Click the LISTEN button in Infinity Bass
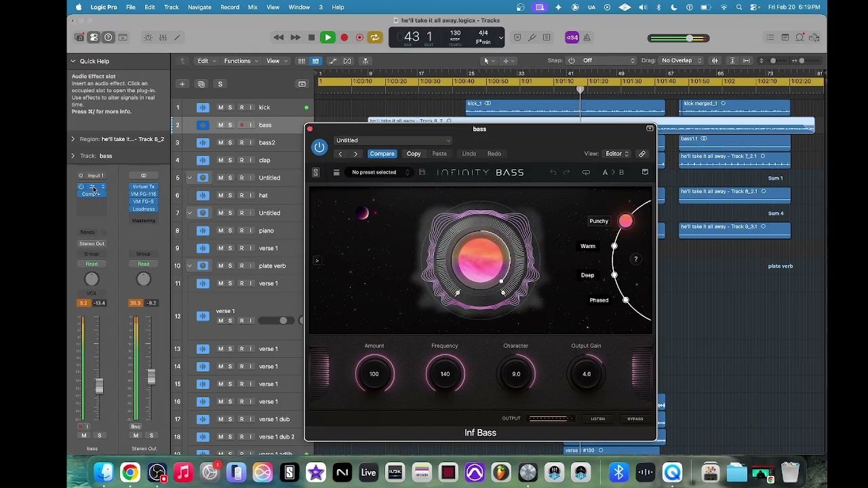This screenshot has width=868, height=488. pyautogui.click(x=597, y=419)
